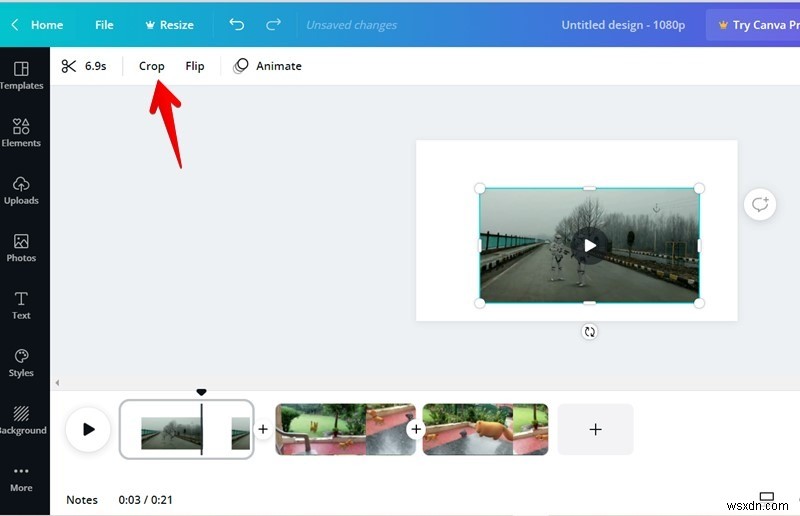
Task: Click the bottom-left video resize handle
Action: [x=480, y=303]
